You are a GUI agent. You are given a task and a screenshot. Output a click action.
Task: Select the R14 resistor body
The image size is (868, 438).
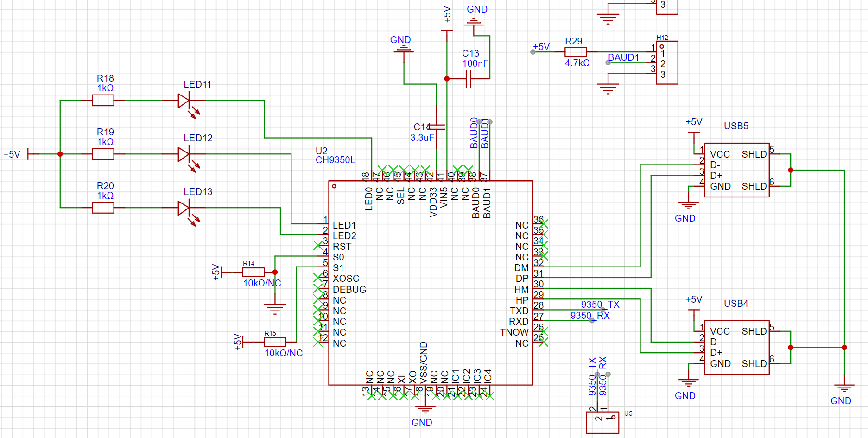coord(253,272)
